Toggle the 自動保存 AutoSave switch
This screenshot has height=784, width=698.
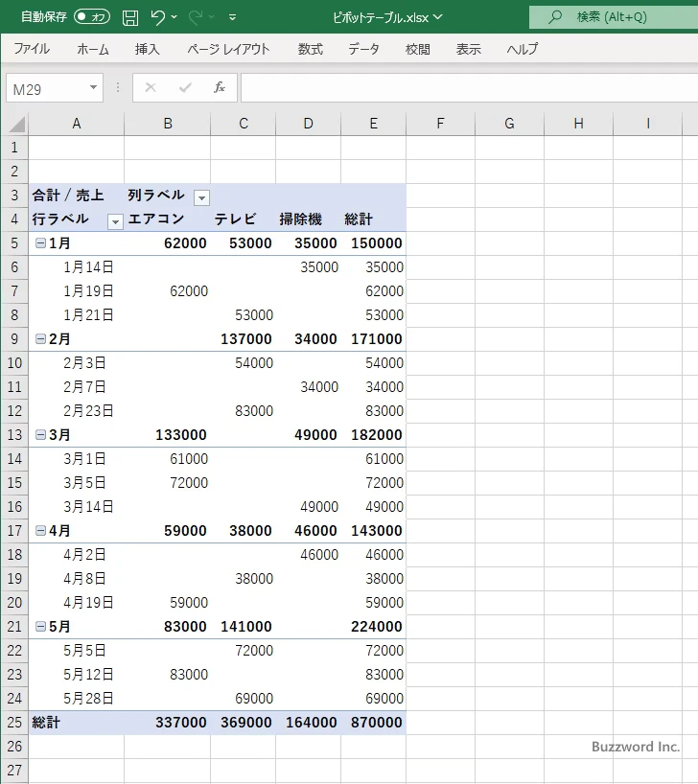pyautogui.click(x=92, y=17)
